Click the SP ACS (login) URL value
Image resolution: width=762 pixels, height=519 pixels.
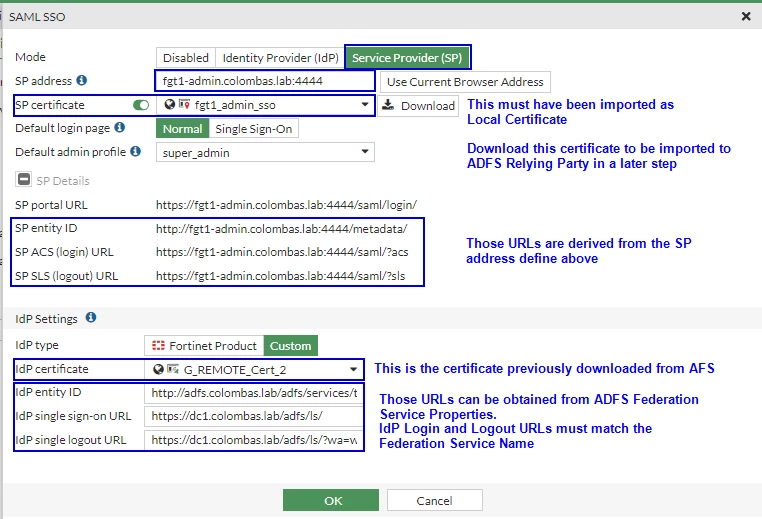click(282, 252)
